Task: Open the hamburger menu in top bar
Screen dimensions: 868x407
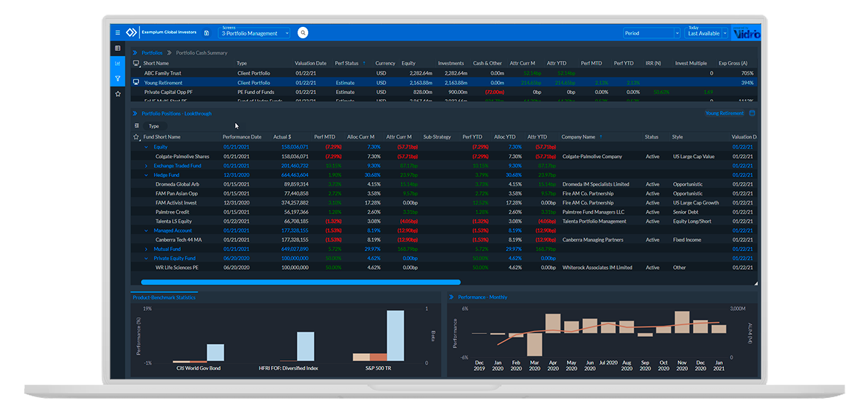Action: (118, 33)
